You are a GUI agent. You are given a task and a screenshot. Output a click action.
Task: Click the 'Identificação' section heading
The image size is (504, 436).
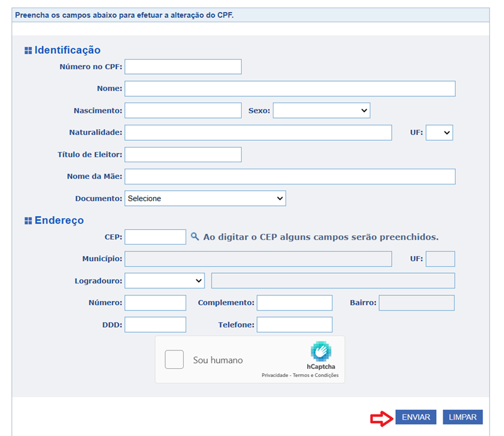click(x=68, y=50)
